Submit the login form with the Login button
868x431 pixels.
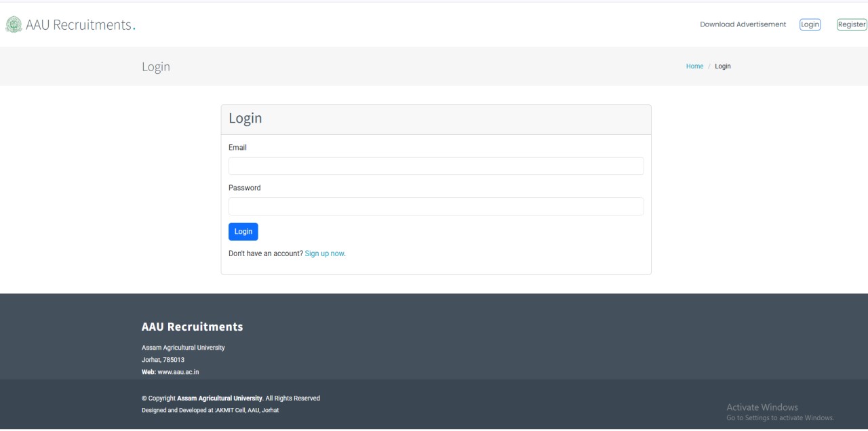(x=243, y=231)
